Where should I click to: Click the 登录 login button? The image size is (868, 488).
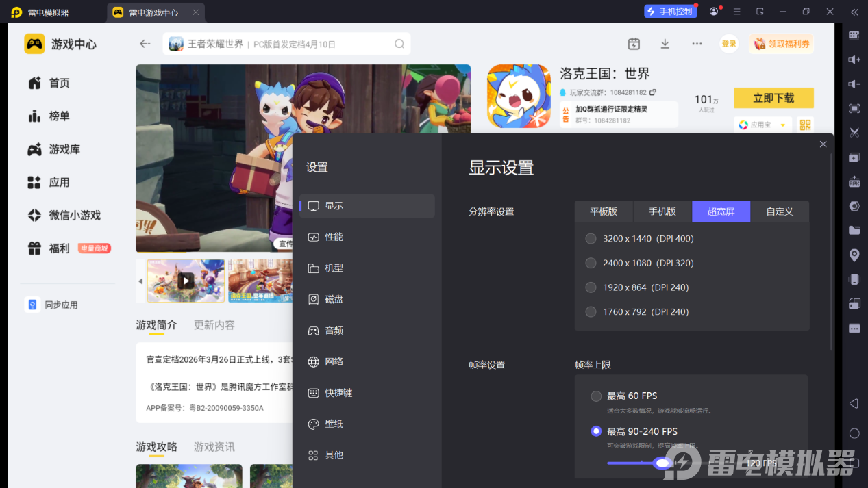[729, 44]
